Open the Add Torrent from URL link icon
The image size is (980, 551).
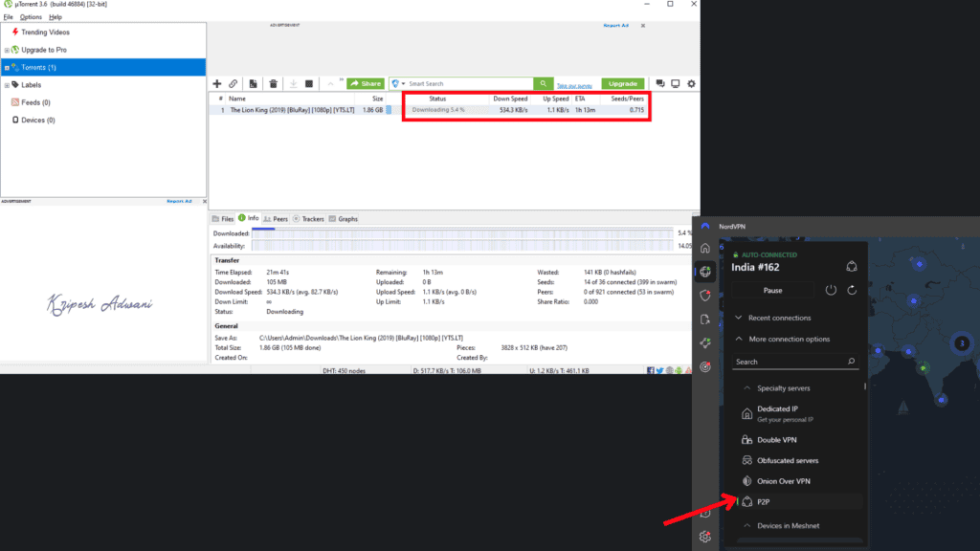coord(233,83)
